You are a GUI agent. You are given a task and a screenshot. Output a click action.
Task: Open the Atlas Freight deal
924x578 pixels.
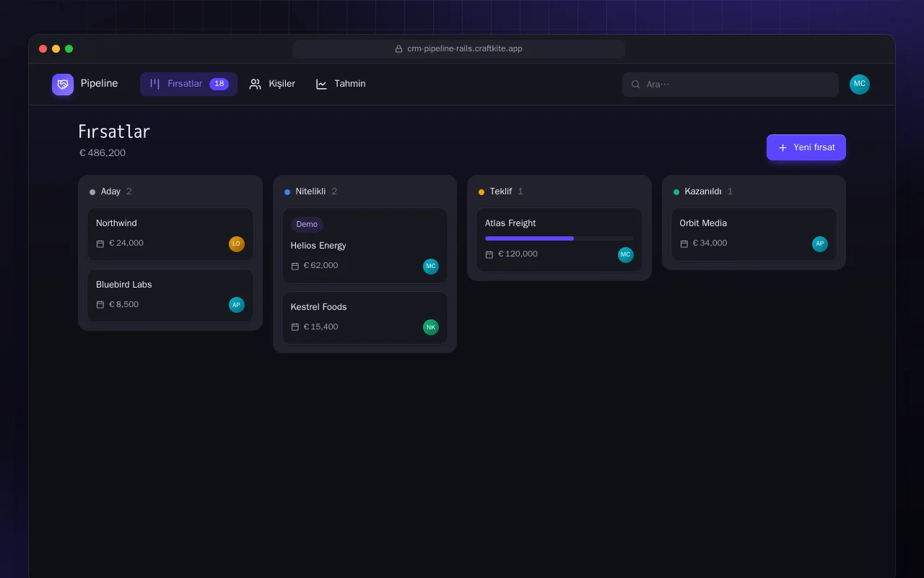559,240
